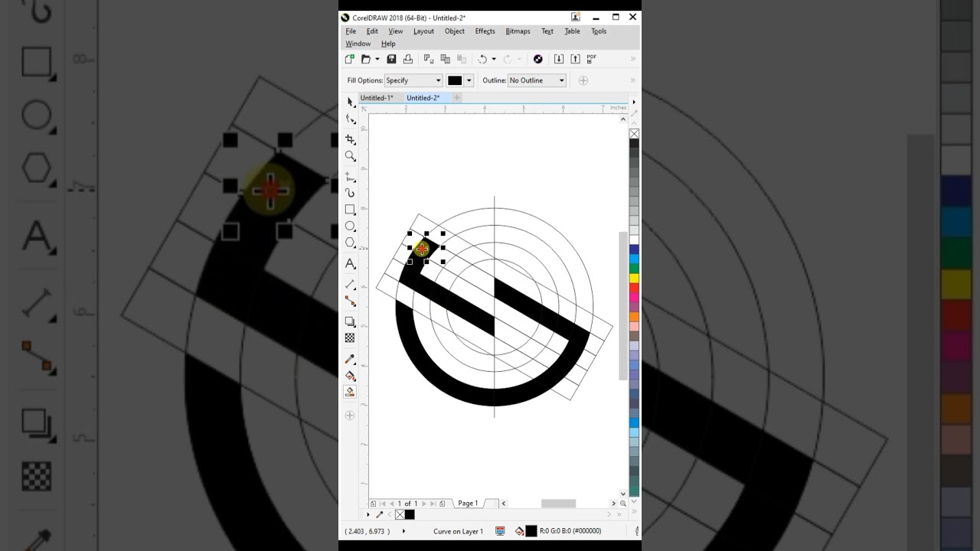
Task: Click the Export icon
Action: click(575, 59)
